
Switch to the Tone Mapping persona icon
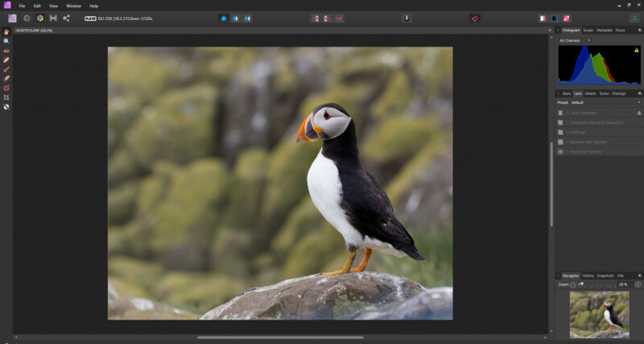pyautogui.click(x=52, y=18)
